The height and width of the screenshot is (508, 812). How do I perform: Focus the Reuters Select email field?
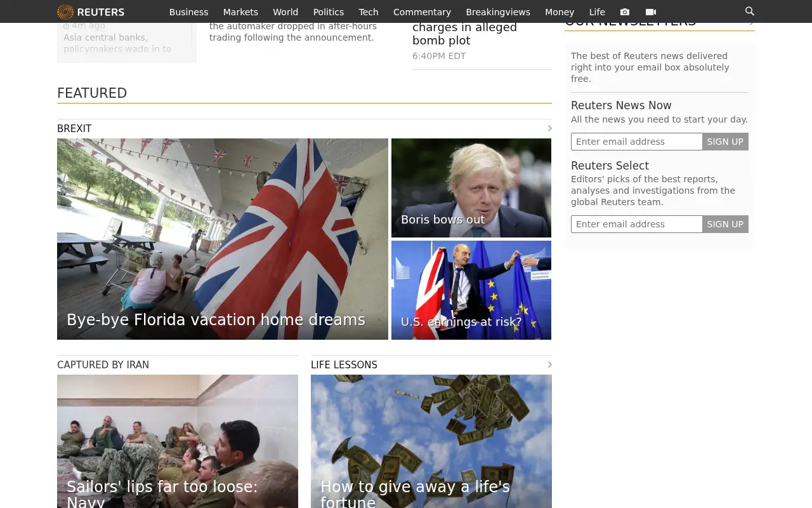pyautogui.click(x=637, y=224)
